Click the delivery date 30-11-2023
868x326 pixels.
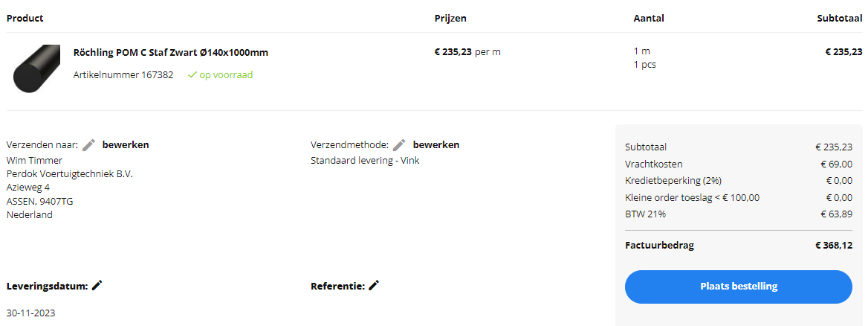pyautogui.click(x=30, y=313)
